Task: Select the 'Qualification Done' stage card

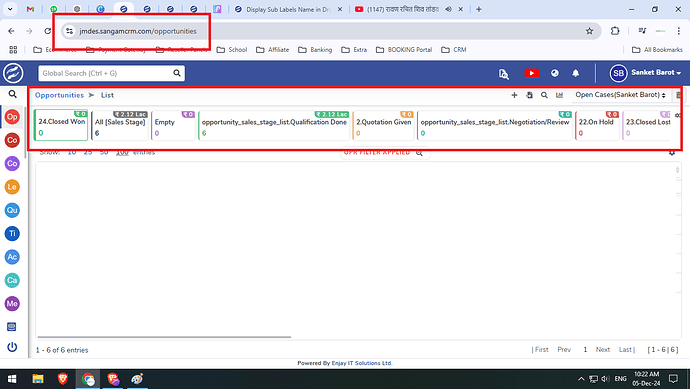Action: click(274, 126)
